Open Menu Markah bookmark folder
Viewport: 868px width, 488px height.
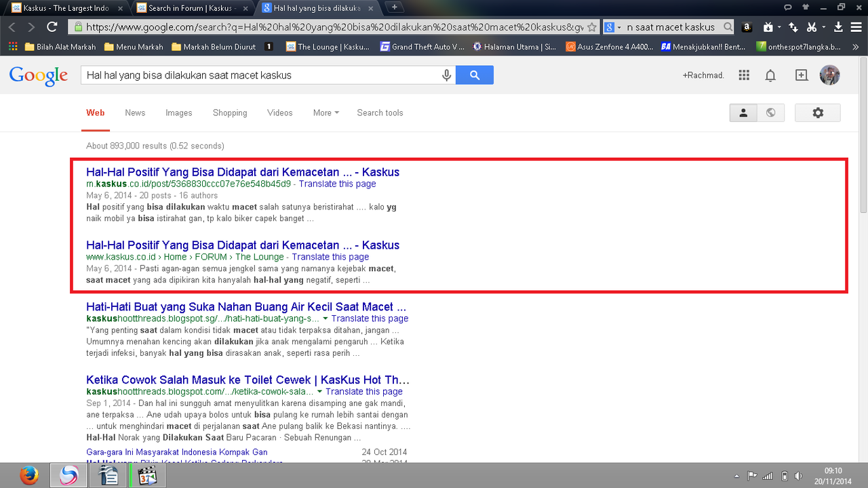coord(134,47)
